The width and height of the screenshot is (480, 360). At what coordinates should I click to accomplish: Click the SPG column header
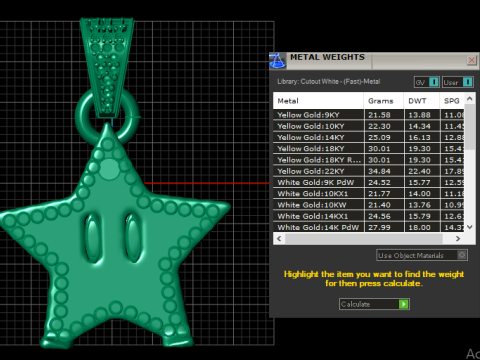coord(452,101)
